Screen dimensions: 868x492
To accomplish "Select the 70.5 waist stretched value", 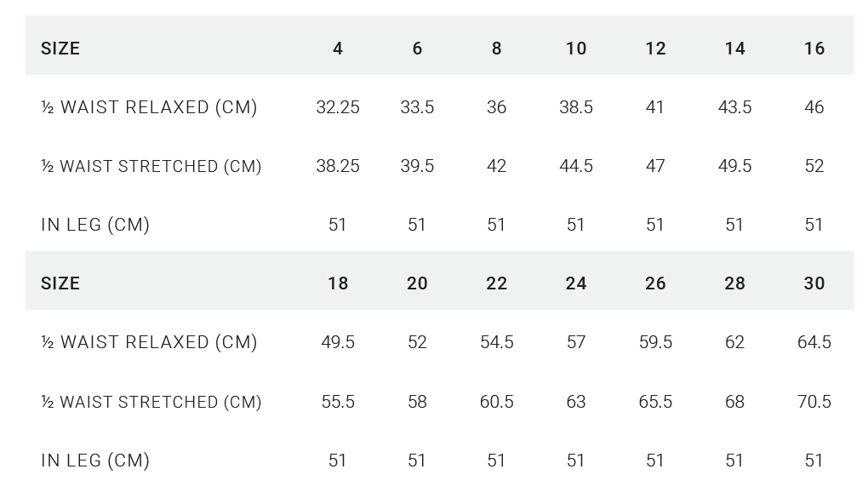I will tap(814, 402).
